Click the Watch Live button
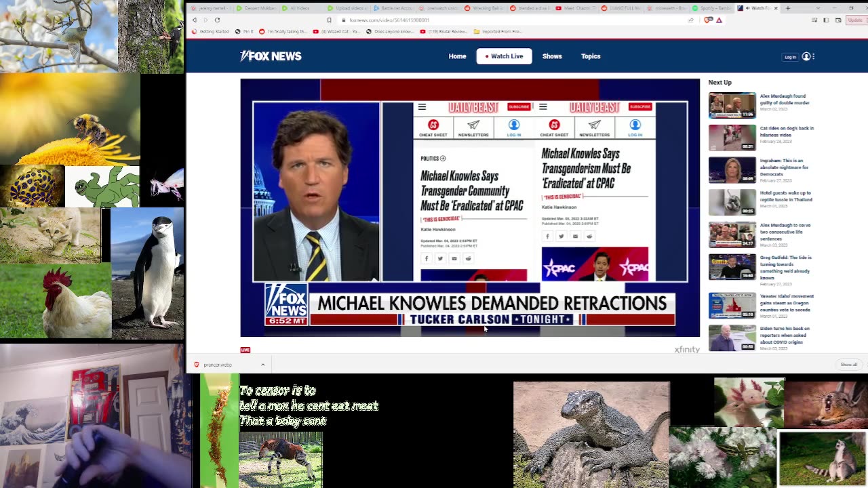 click(x=504, y=56)
